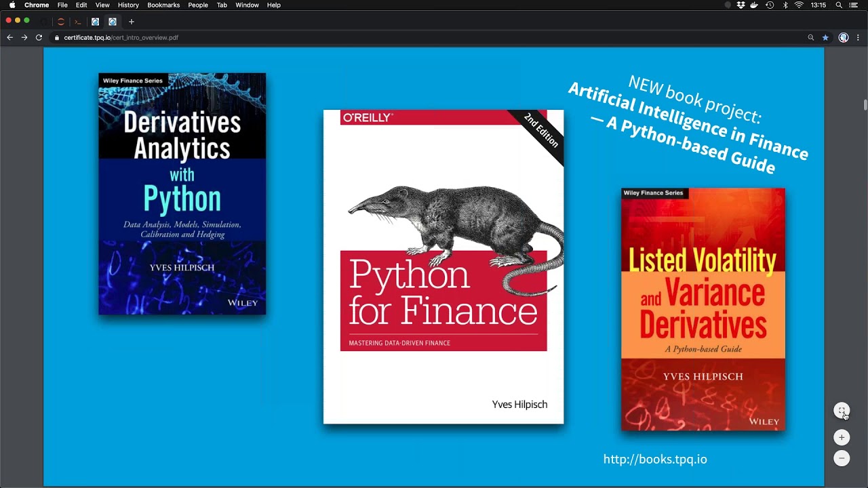868x488 pixels.
Task: Click MASTERING DATA-DRIVEN FINANCE subtitle
Action: (x=399, y=343)
